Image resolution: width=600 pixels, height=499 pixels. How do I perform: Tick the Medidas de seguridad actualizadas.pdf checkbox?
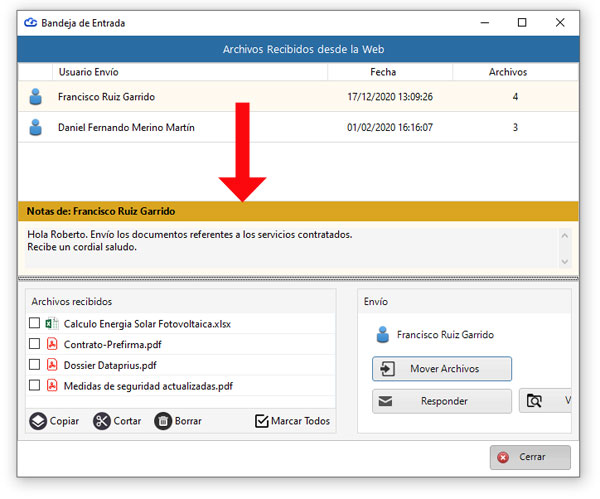click(x=34, y=385)
